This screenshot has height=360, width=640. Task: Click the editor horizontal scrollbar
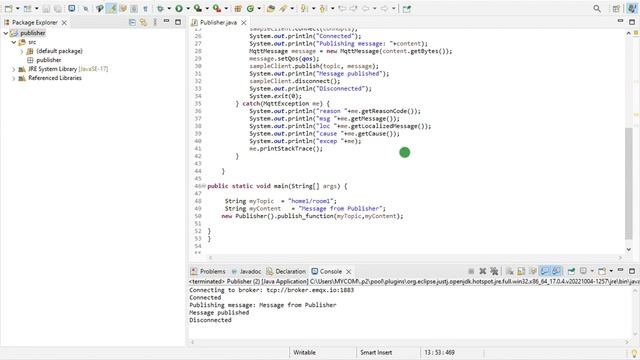coord(415,258)
